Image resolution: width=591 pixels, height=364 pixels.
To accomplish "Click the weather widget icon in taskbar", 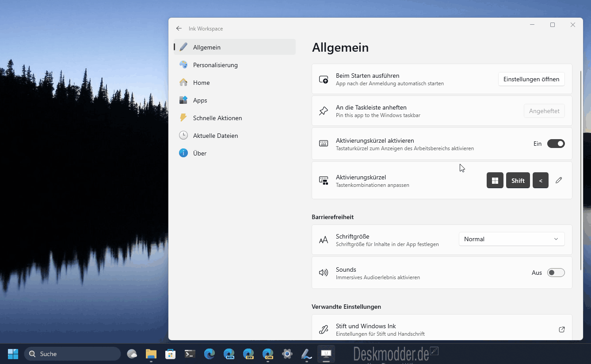I will coord(132,354).
